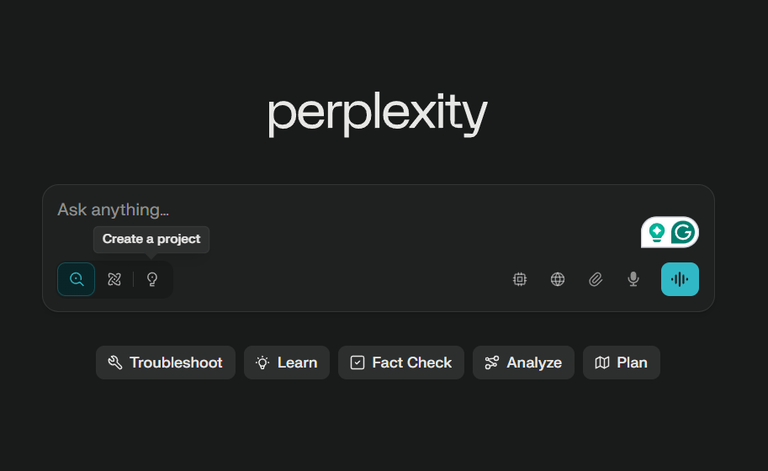Select the Analyze suggestion chip

click(x=524, y=362)
